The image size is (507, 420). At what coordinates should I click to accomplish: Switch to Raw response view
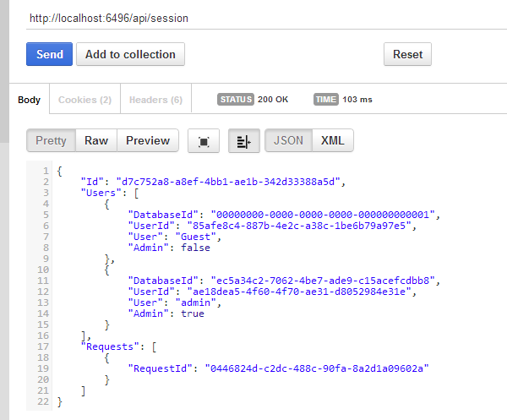(96, 140)
